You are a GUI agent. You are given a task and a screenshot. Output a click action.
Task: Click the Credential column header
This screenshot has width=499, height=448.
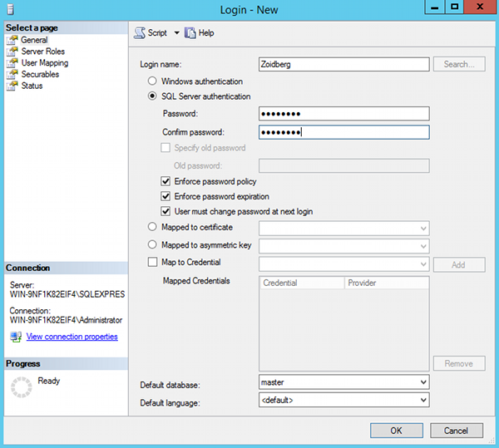click(x=303, y=283)
